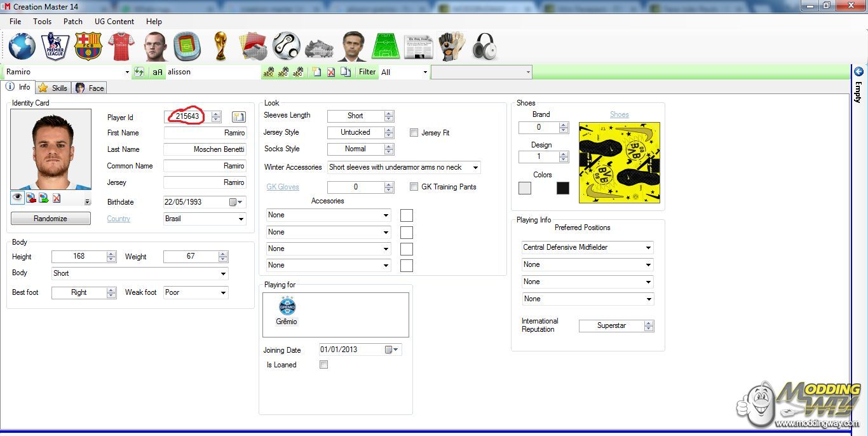Image resolution: width=868 pixels, height=436 pixels.
Task: Toggle the eye preview under player photo
Action: [17, 198]
